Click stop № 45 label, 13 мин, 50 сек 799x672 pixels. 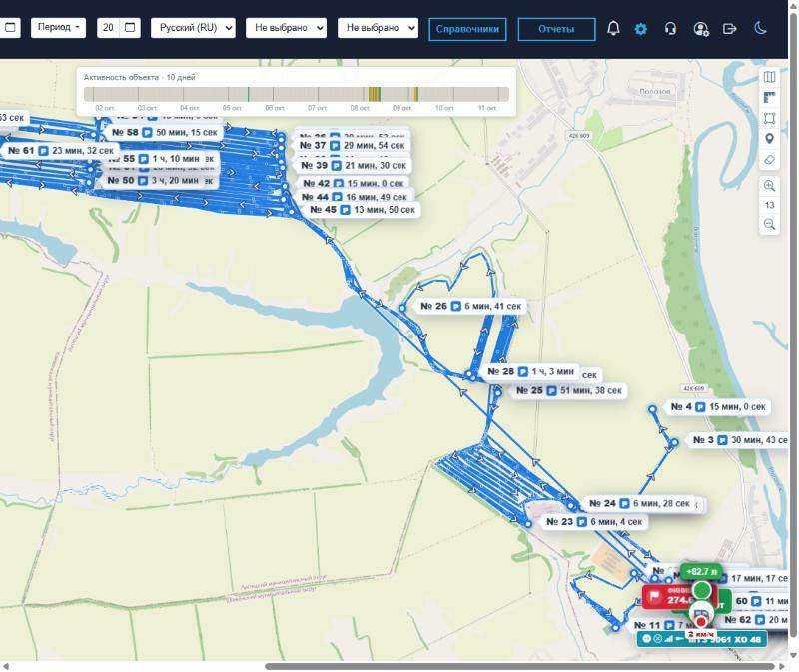coord(363,210)
